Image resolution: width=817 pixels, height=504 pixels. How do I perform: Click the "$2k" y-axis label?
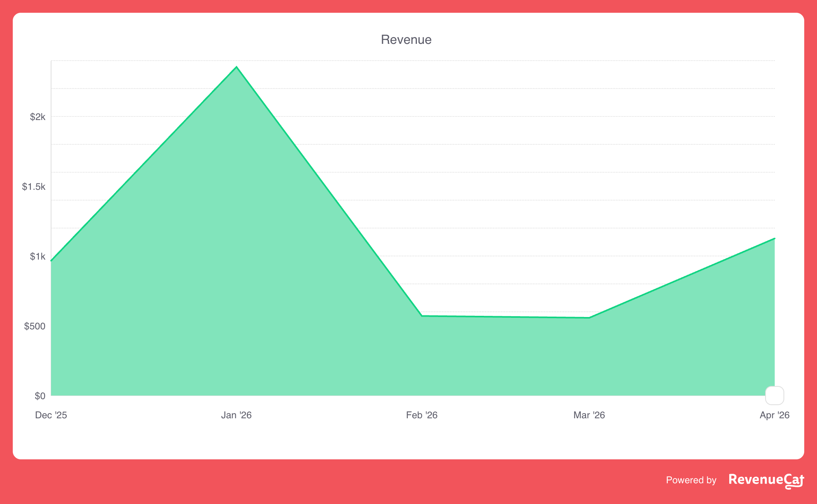pyautogui.click(x=37, y=117)
